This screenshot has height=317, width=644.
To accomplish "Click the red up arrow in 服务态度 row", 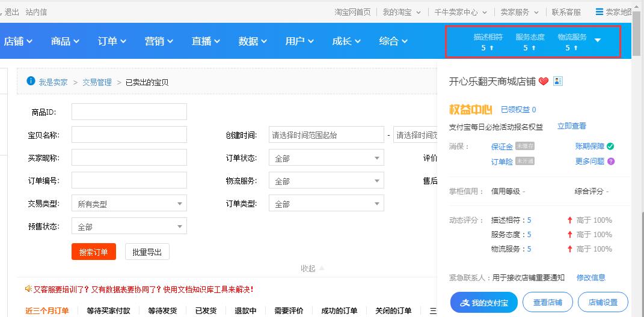I will pos(569,235).
